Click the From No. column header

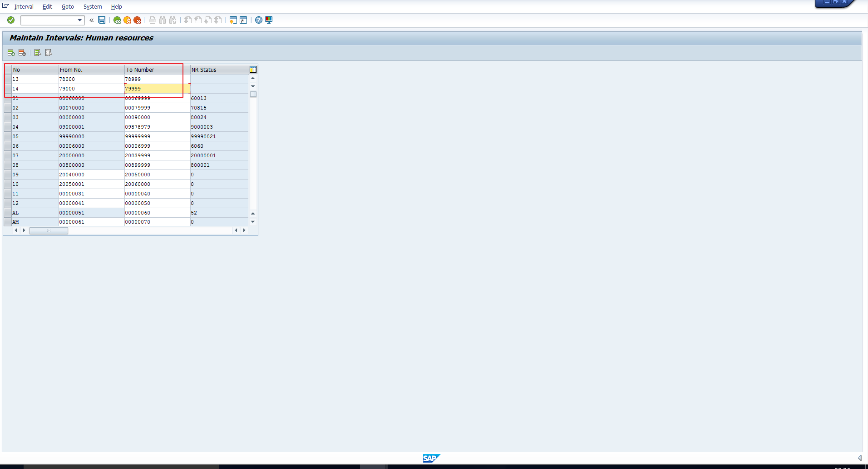(x=91, y=70)
